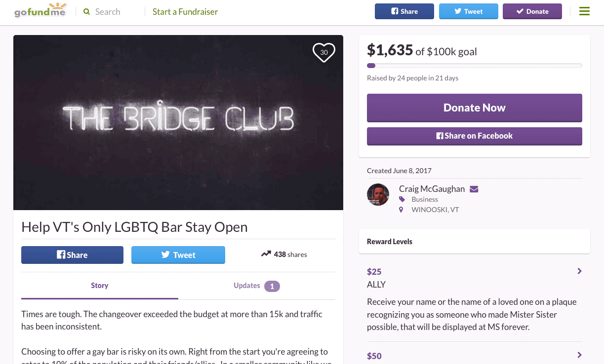Click Share on Facebook button
The image size is (604, 364).
(474, 136)
